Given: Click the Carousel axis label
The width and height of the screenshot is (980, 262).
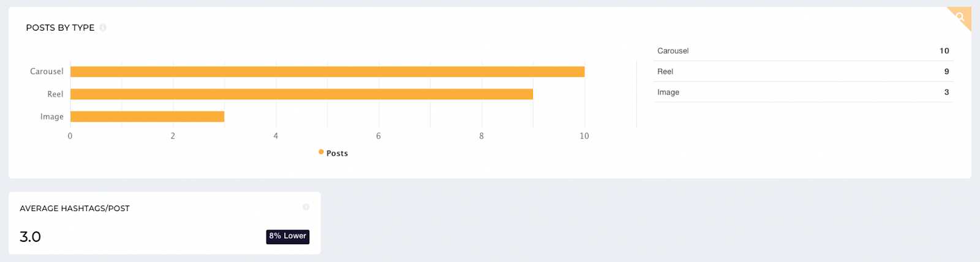Looking at the screenshot, I should coord(47,71).
